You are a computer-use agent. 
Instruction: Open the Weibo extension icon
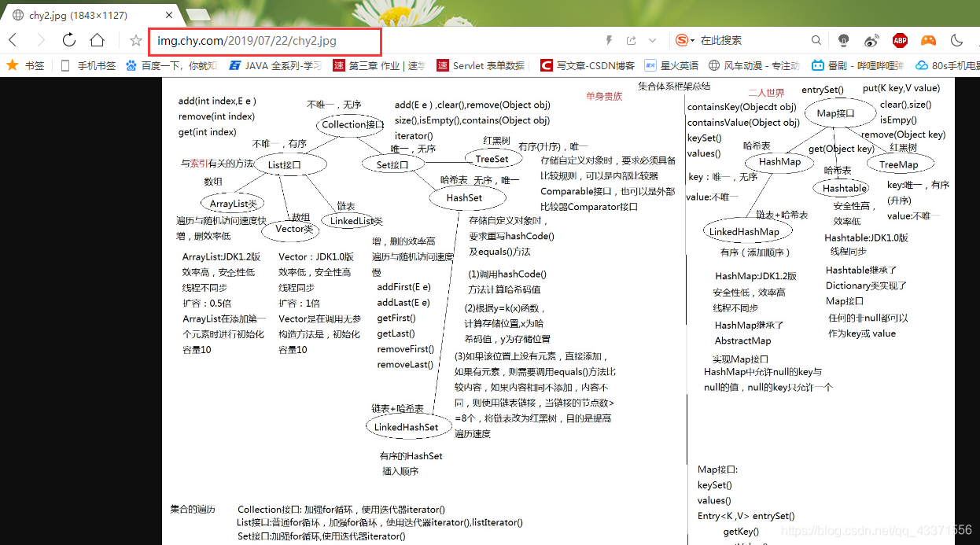tap(871, 40)
